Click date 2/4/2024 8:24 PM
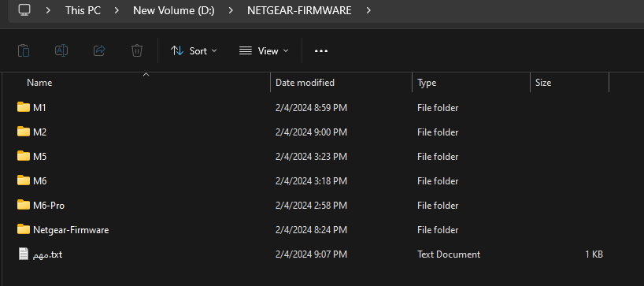This screenshot has width=644, height=286. pyautogui.click(x=311, y=230)
